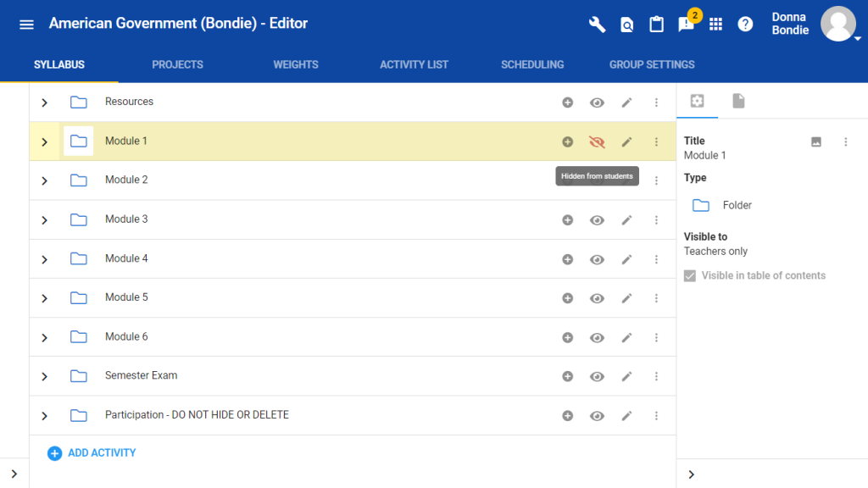Open the search preview icon in header
The width and height of the screenshot is (868, 488).
click(x=626, y=24)
